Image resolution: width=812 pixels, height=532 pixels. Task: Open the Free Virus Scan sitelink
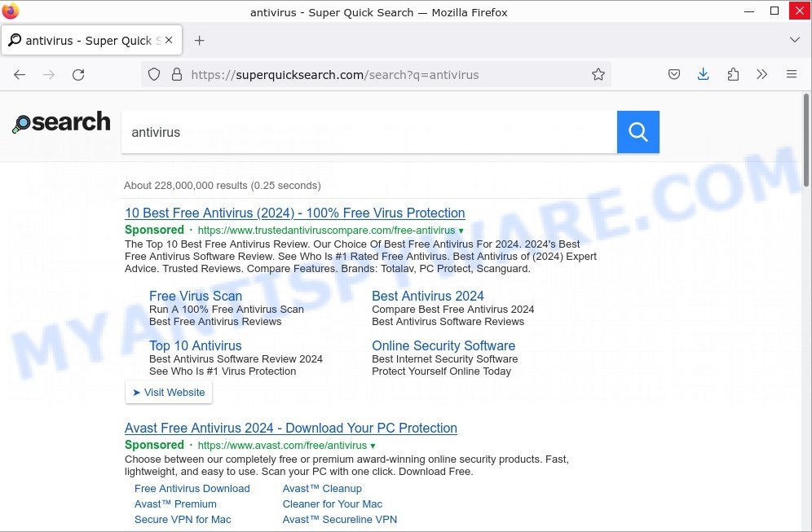pos(196,296)
